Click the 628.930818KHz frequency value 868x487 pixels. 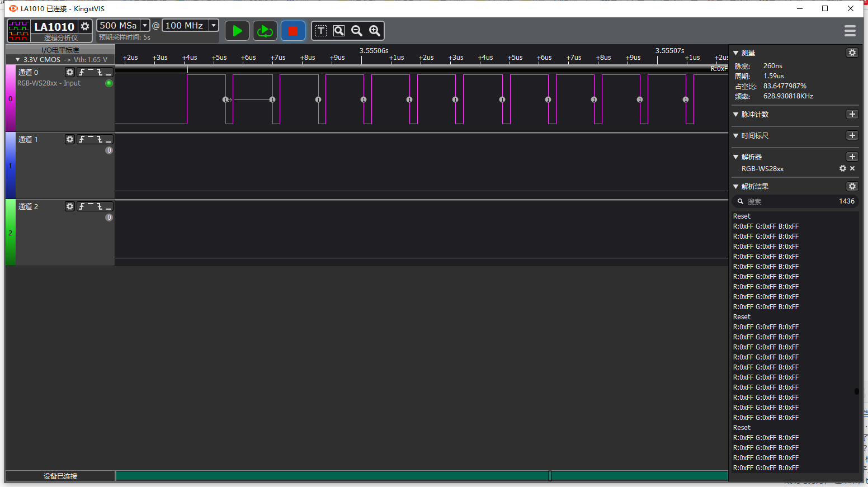pyautogui.click(x=788, y=96)
